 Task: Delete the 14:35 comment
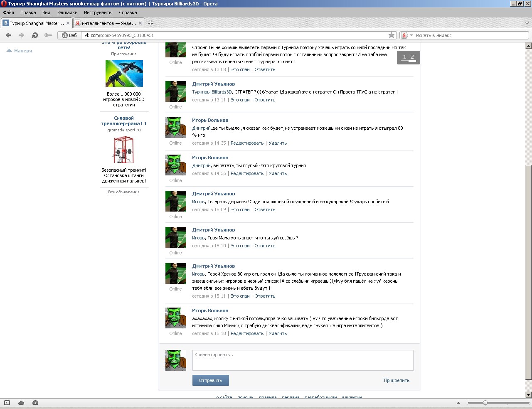tap(278, 143)
